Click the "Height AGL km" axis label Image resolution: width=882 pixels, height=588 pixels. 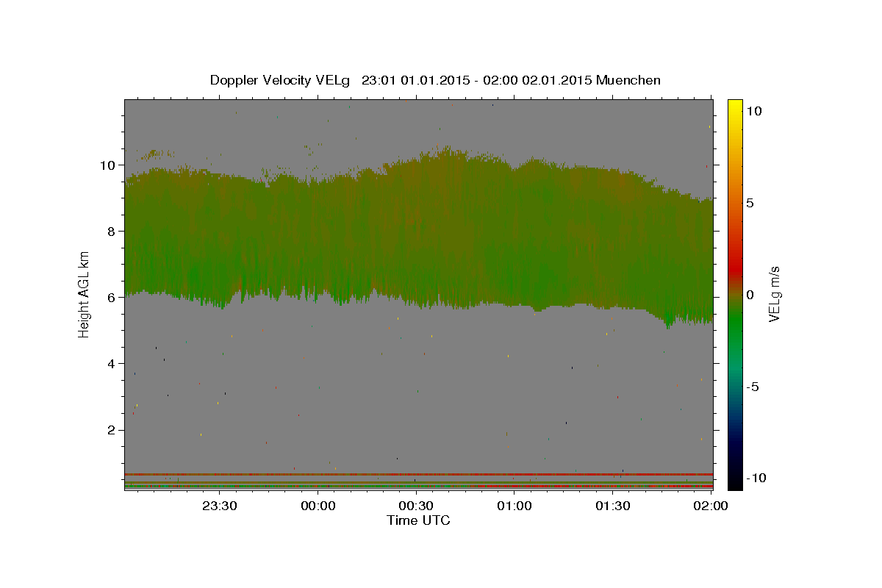(85, 293)
